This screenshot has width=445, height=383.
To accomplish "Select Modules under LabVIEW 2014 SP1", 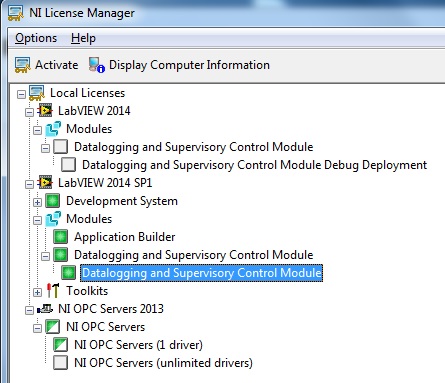I will click(x=89, y=219).
